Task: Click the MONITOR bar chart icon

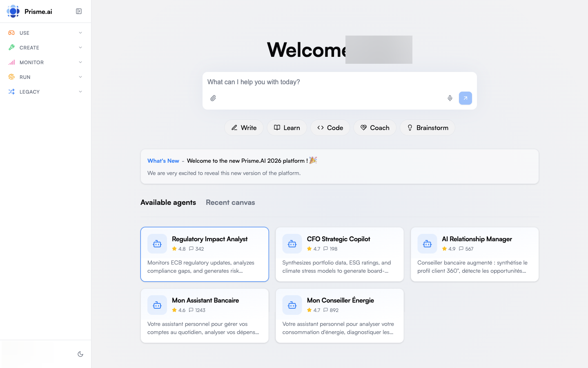Action: (11, 62)
